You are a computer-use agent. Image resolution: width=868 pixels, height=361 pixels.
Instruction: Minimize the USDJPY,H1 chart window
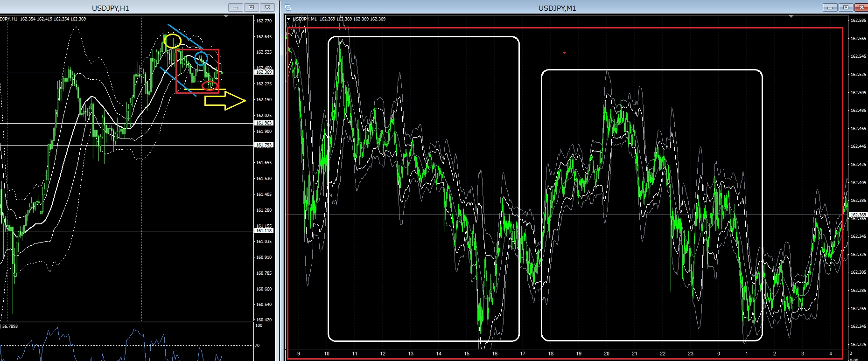pos(236,7)
